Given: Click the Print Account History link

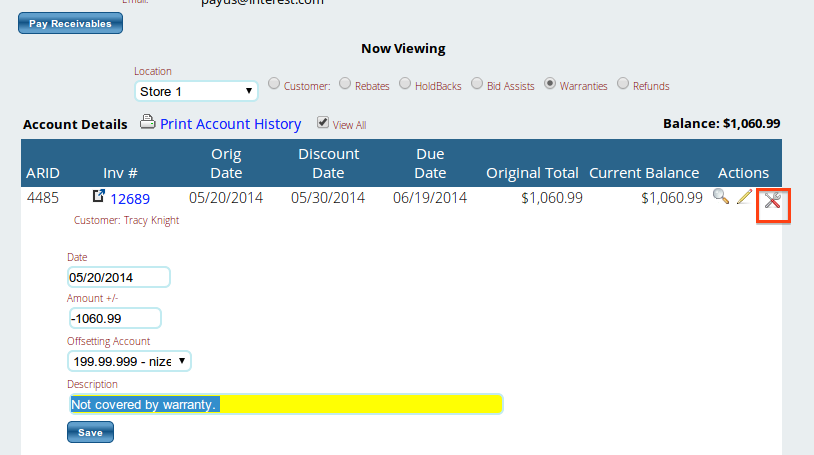Looking at the screenshot, I should [x=230, y=124].
